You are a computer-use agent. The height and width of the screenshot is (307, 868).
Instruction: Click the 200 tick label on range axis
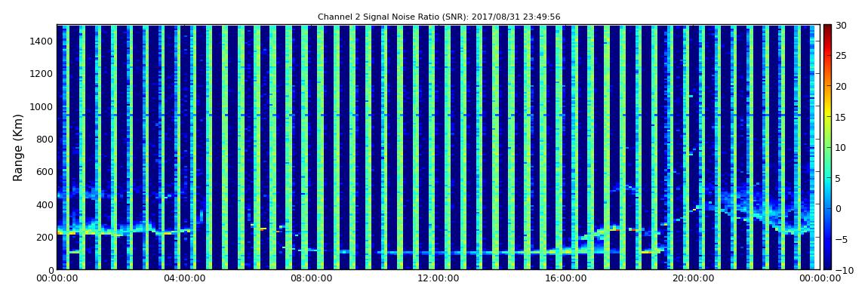(x=45, y=238)
